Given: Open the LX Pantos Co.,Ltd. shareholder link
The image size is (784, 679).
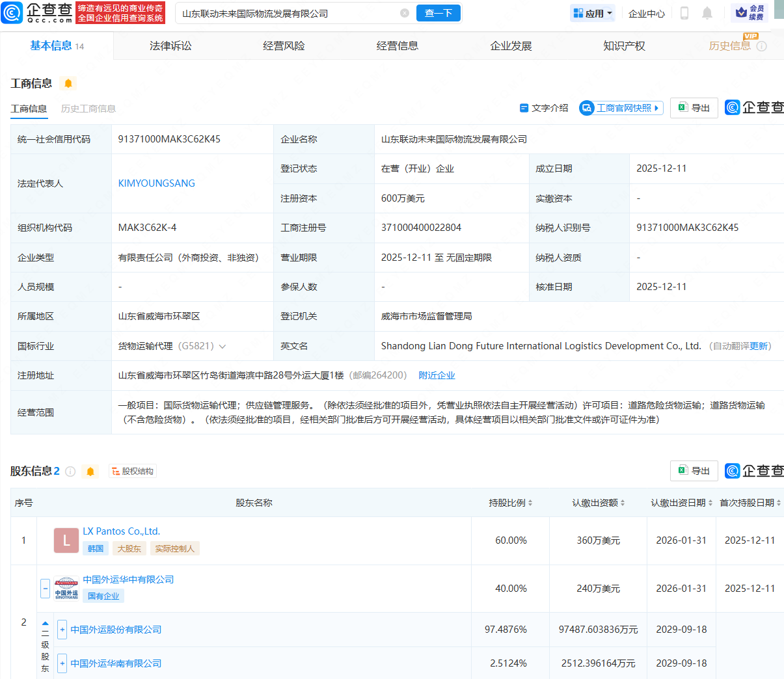Looking at the screenshot, I should (121, 531).
